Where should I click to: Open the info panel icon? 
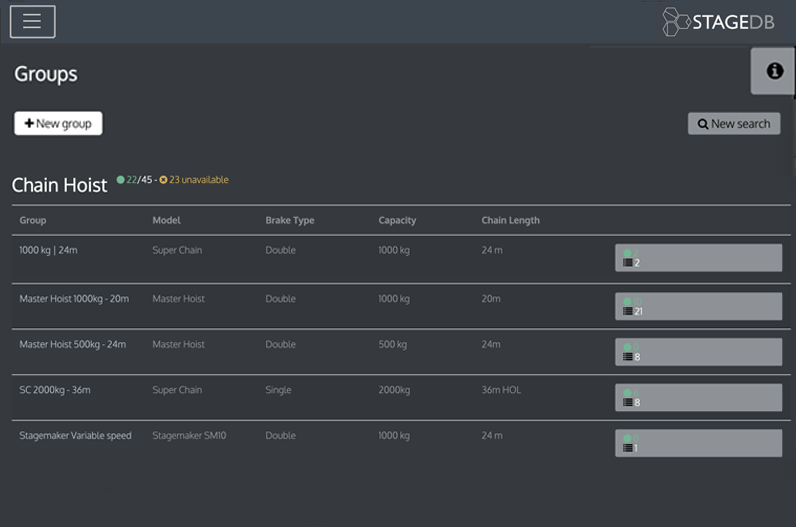[773, 71]
